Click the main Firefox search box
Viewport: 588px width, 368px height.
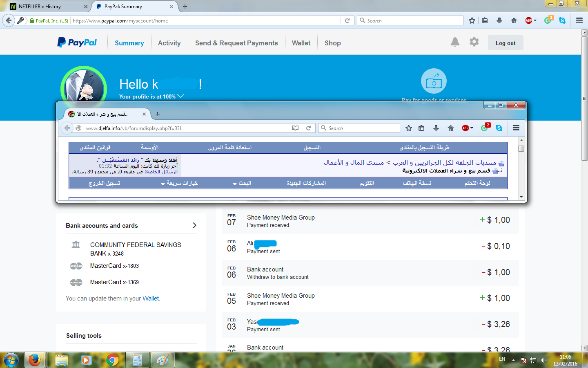click(x=410, y=20)
